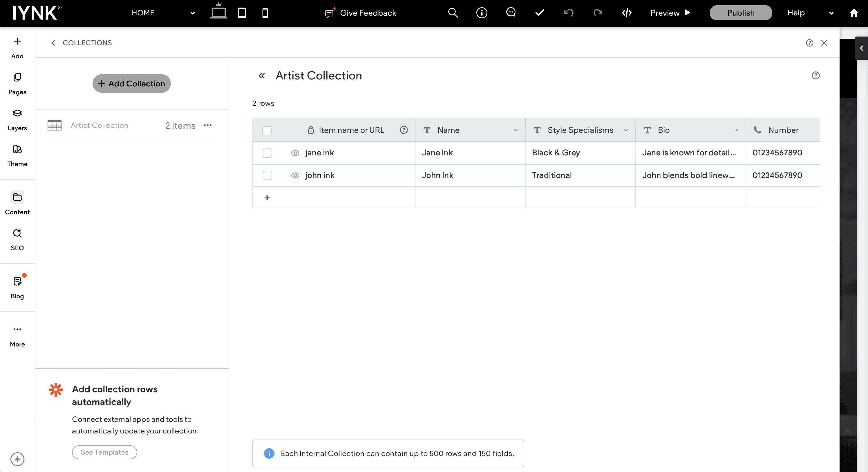
Task: Open the comments chat icon
Action: pos(511,13)
